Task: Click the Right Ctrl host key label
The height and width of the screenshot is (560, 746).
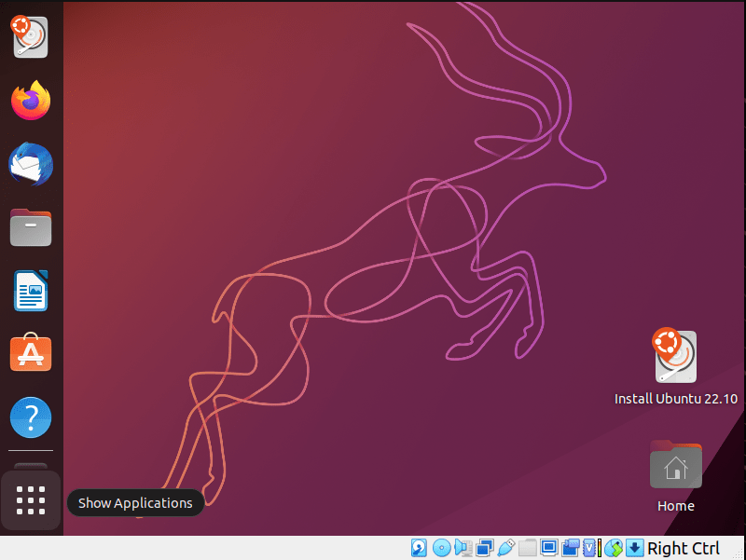Action: 684,549
